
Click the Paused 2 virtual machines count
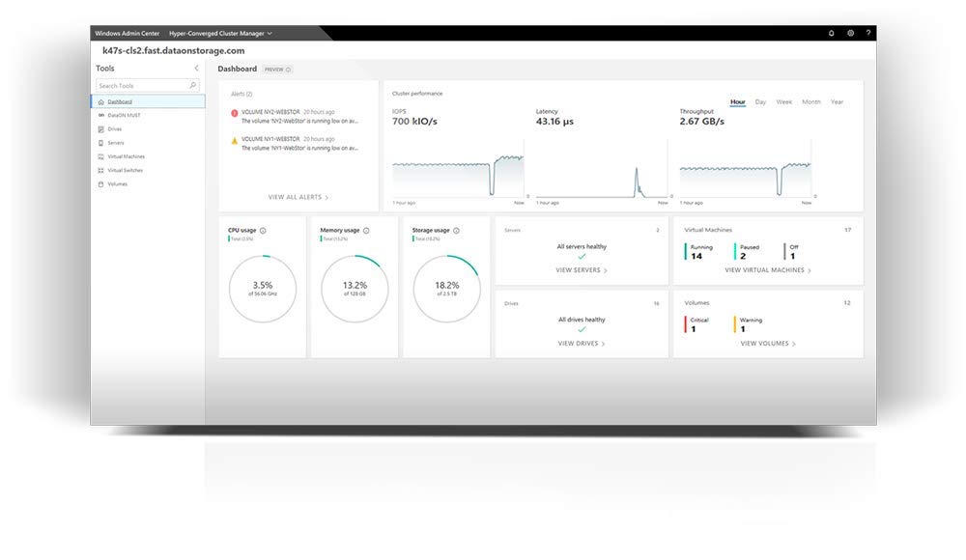[747, 251]
